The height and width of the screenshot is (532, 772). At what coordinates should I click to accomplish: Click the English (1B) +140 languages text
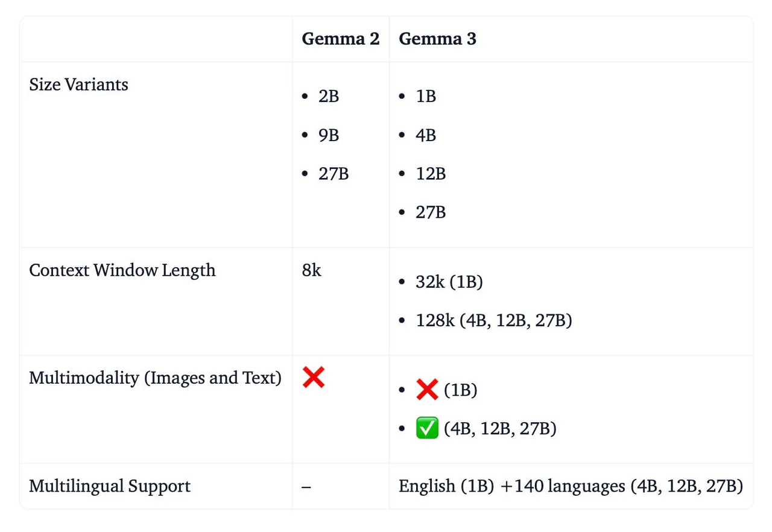571,486
